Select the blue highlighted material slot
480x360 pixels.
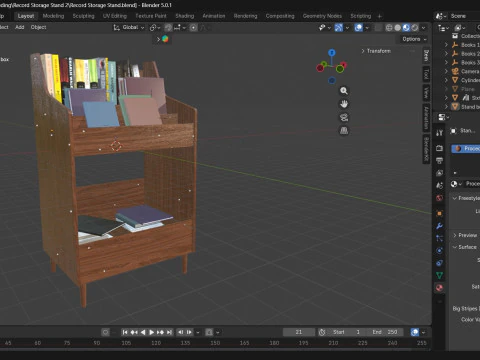pyautogui.click(x=466, y=149)
